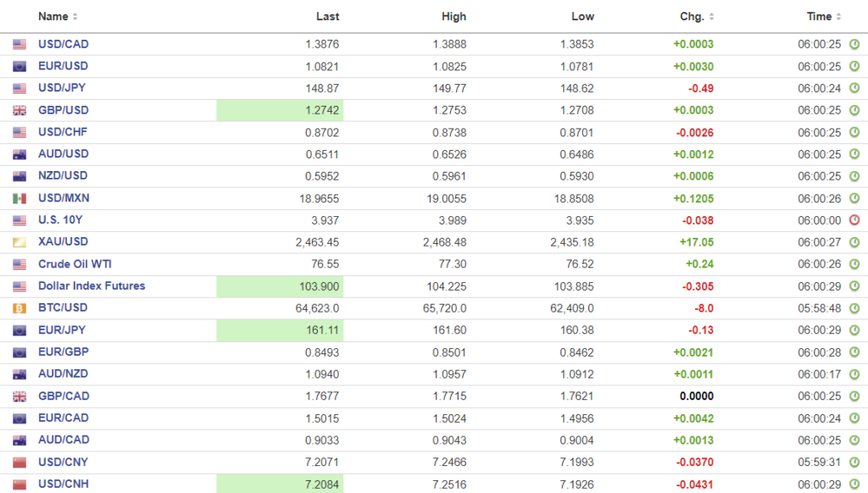Click the Australia flag icon beside AUD/USD
The image size is (868, 493).
point(19,154)
